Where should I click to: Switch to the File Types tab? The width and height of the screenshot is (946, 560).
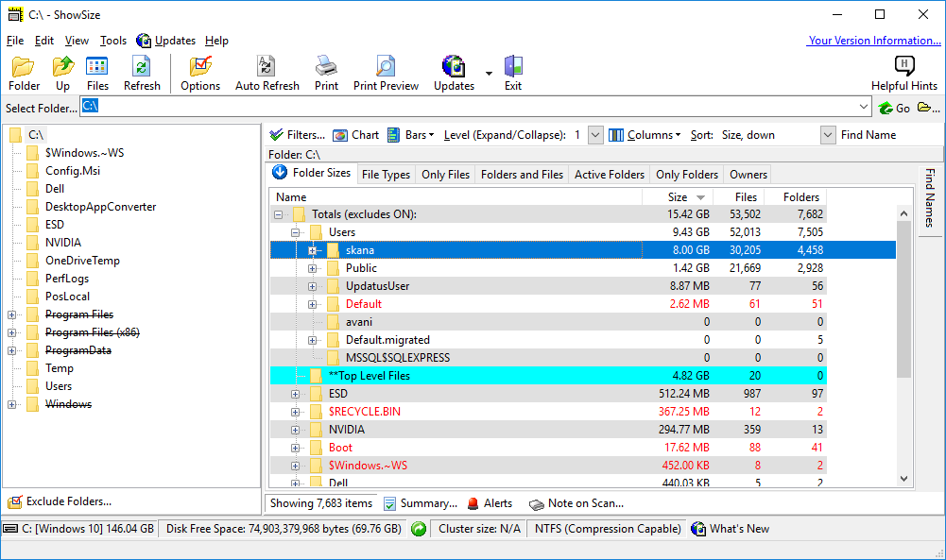coord(387,174)
